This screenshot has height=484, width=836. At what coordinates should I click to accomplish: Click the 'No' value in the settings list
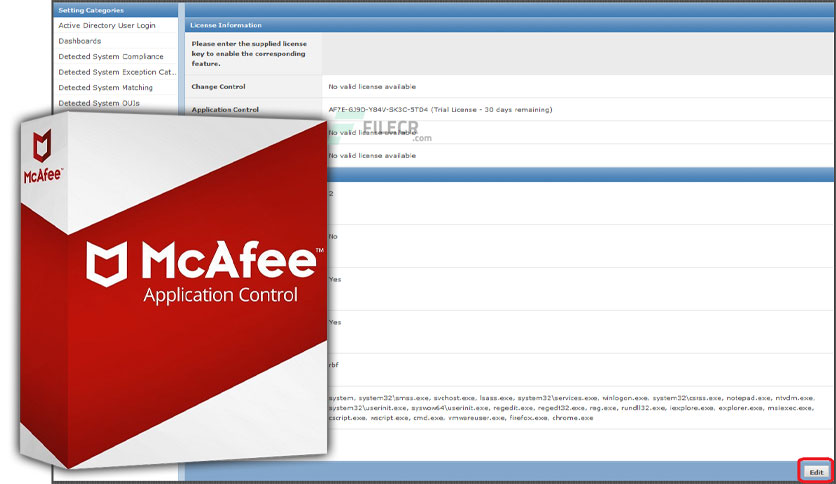coord(333,236)
